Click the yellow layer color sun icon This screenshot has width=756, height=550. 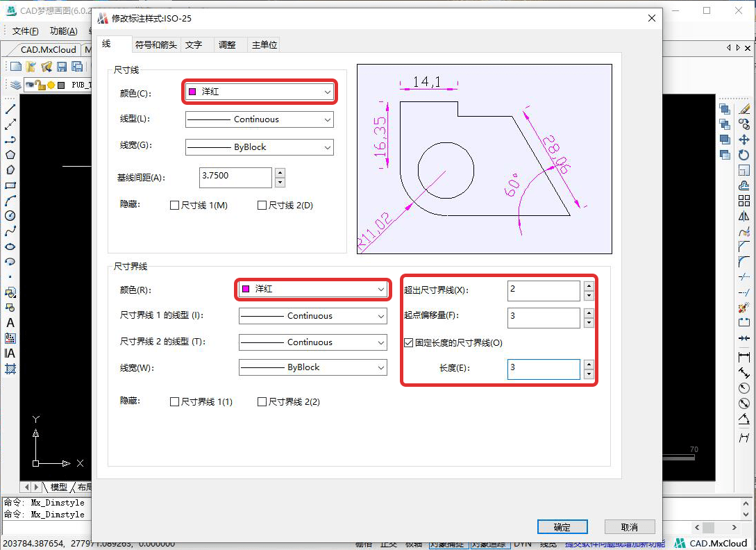(x=51, y=85)
